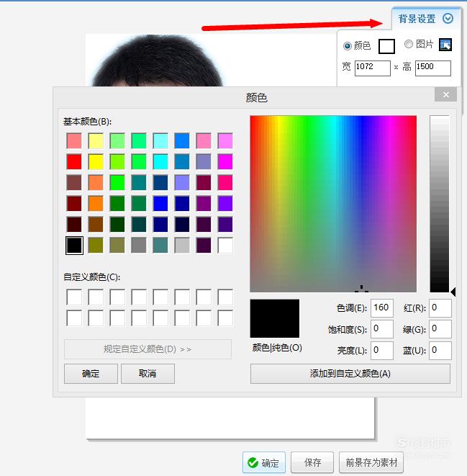Click inside the color spectrum field

[x=333, y=204]
